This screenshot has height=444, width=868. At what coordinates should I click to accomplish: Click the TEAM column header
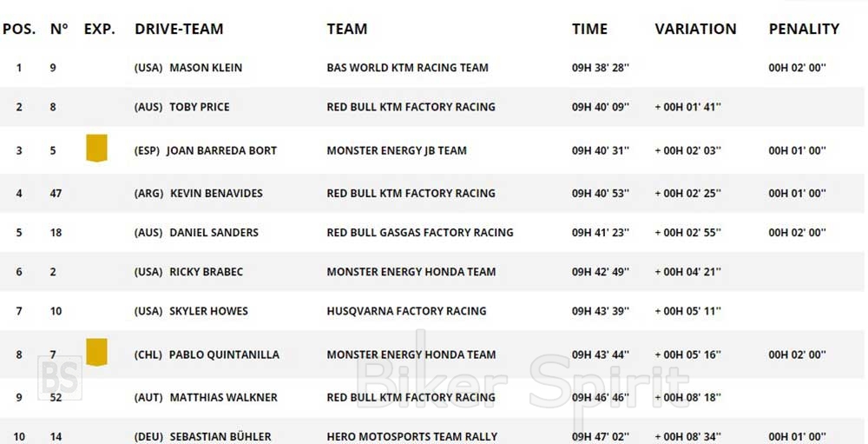346,29
